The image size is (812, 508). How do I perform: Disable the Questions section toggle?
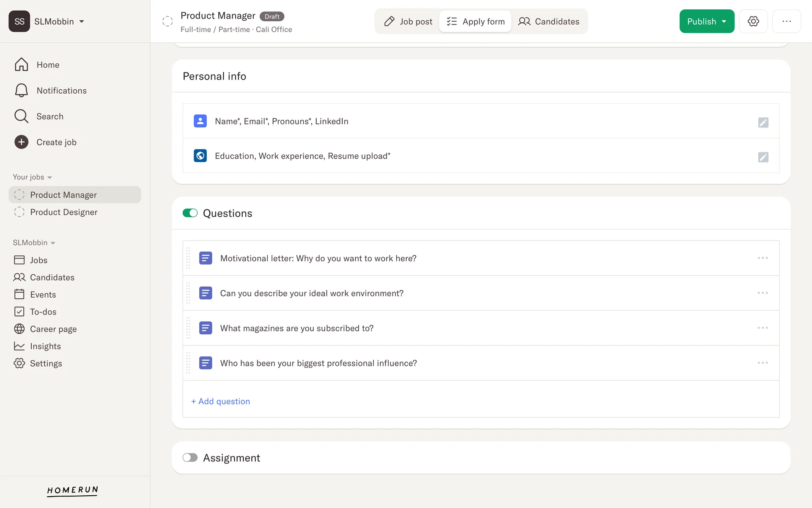(190, 213)
